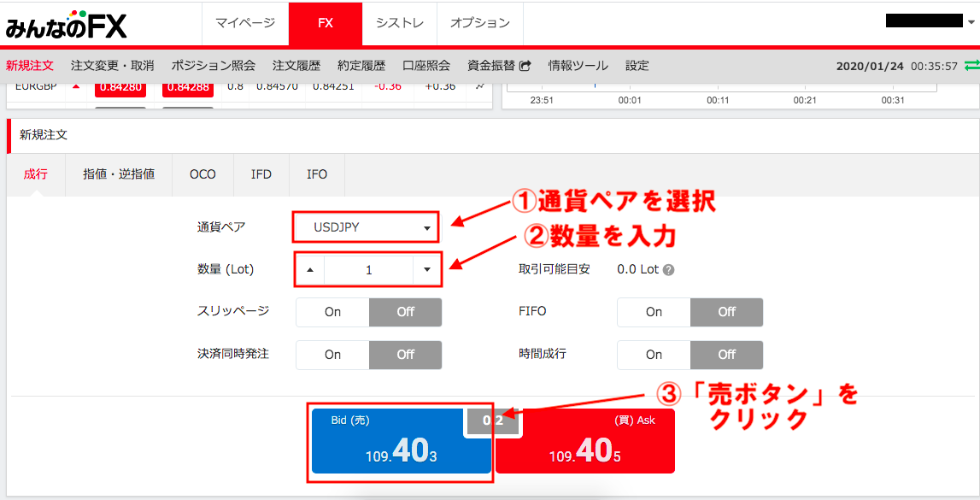980x500 pixels.
Task: Turn on the FIFO toggle
Action: click(653, 312)
